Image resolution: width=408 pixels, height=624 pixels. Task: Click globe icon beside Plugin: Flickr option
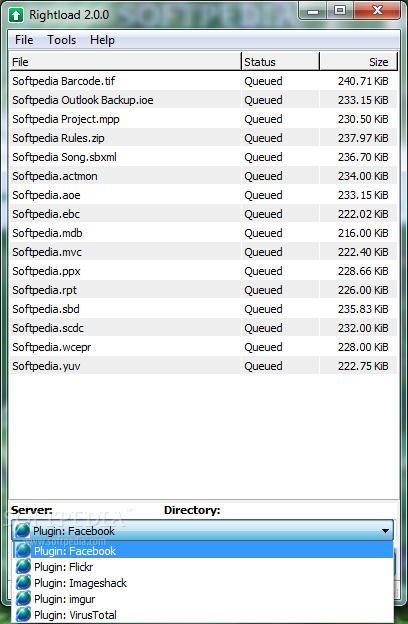tap(23, 567)
